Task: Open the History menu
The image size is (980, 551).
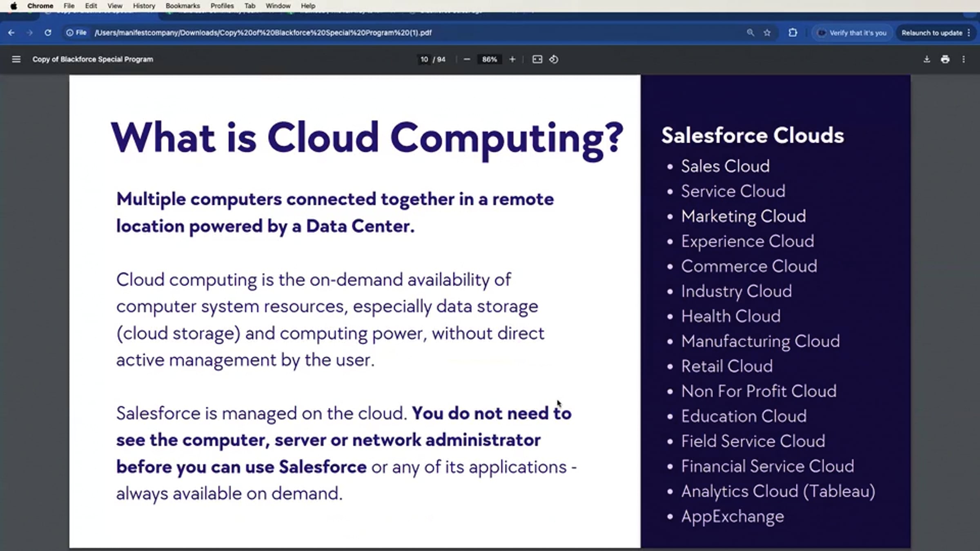Action: click(x=143, y=6)
